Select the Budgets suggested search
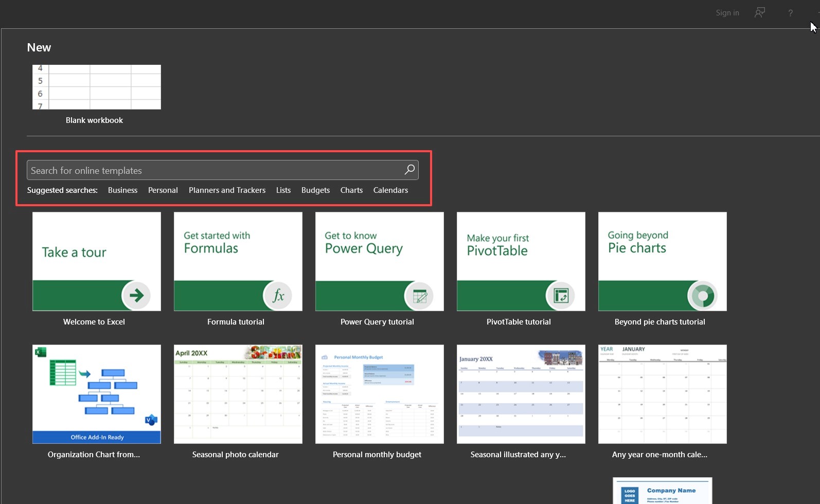 coord(315,190)
